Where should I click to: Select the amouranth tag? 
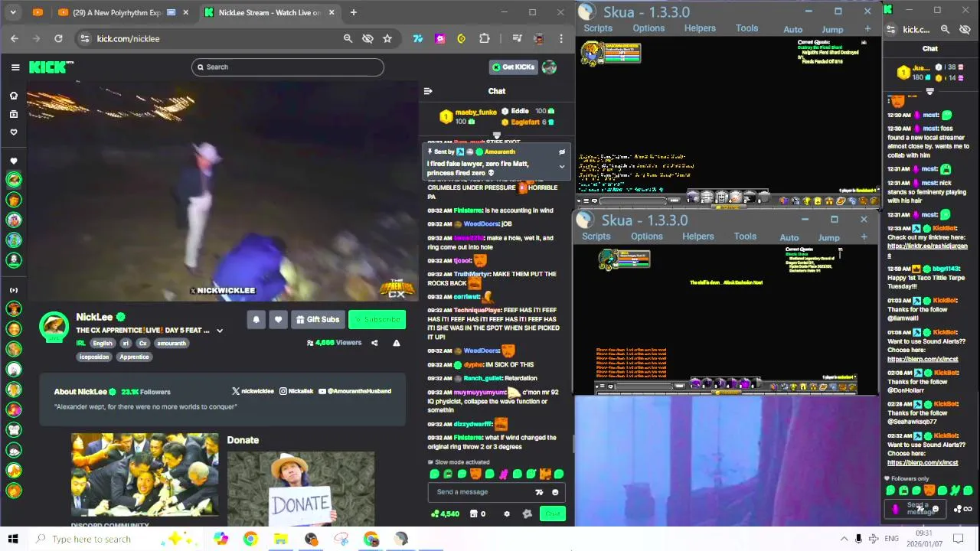pos(171,344)
